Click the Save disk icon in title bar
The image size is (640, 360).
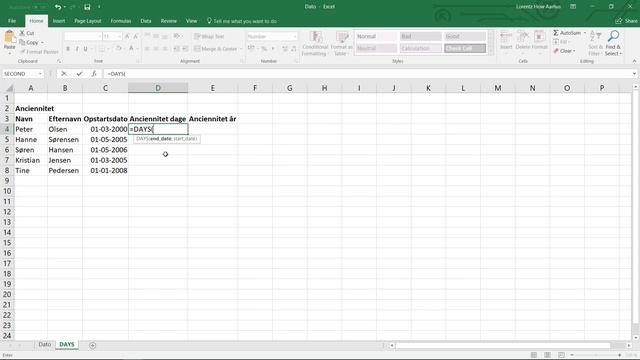[87, 7]
